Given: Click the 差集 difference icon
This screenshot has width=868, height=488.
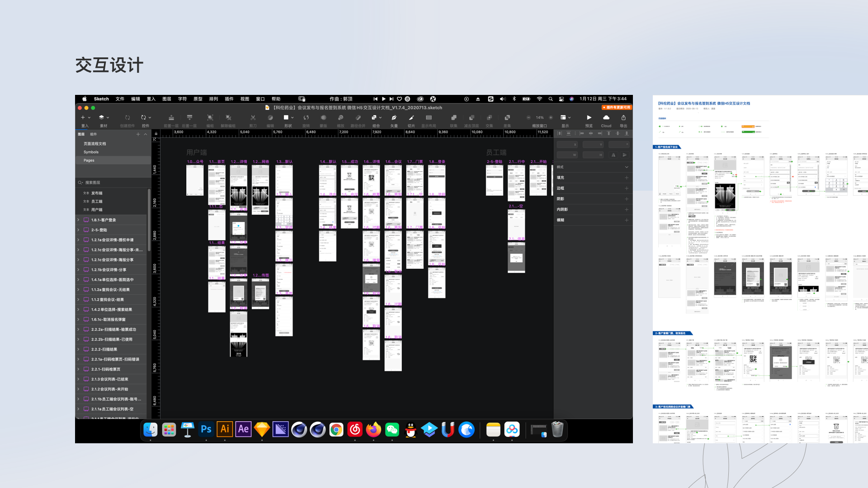Looking at the screenshot, I should tap(507, 117).
